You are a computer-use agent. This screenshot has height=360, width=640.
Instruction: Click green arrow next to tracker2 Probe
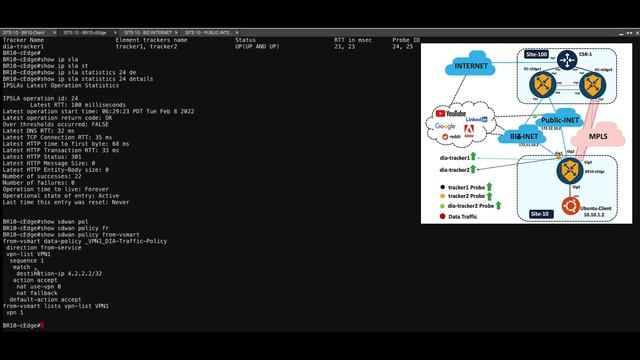[x=489, y=196]
